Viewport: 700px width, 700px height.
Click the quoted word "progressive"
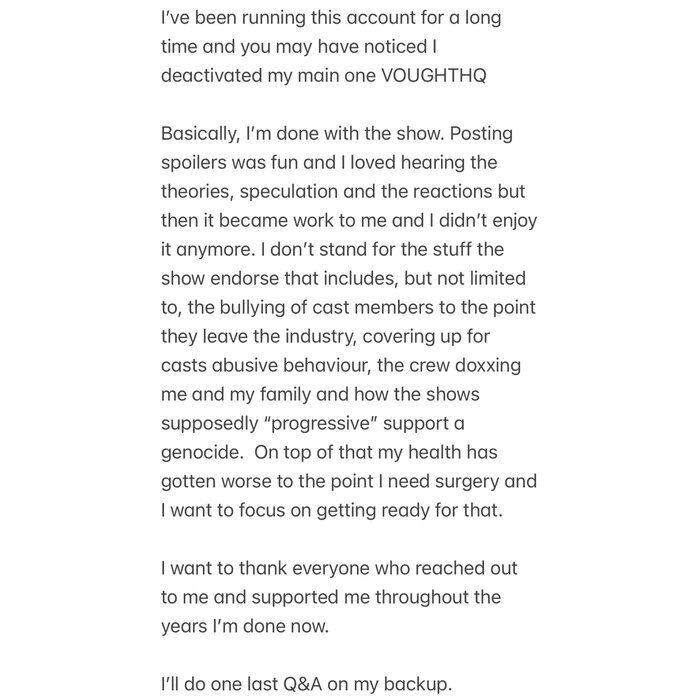click(321, 423)
